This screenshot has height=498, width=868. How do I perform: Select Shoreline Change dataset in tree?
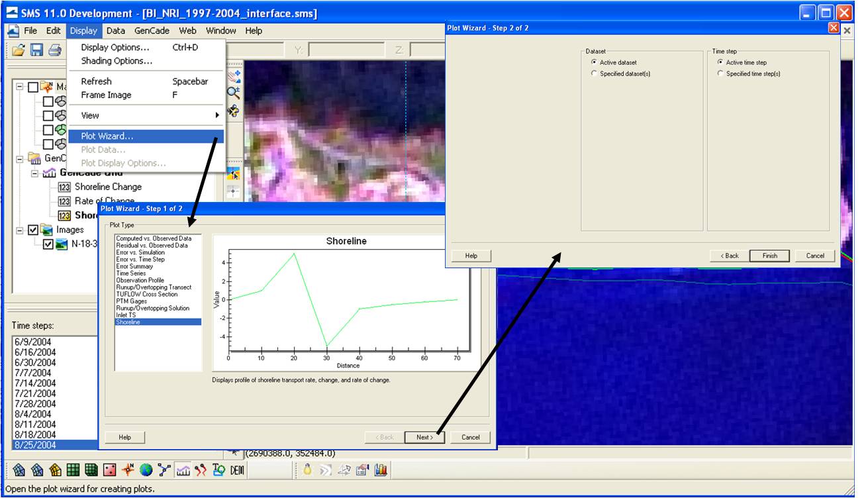pos(107,187)
